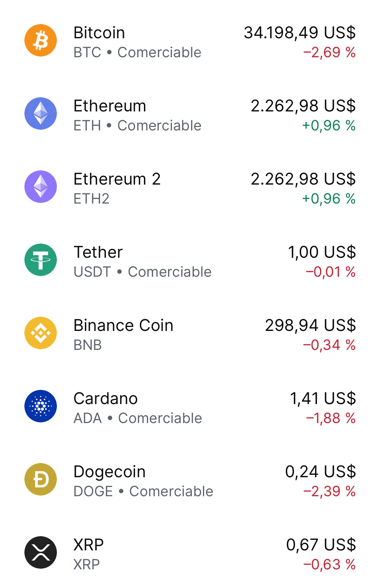Tap the orange Bitcoin logo icon
This screenshot has height=588, width=381.
tap(41, 40)
